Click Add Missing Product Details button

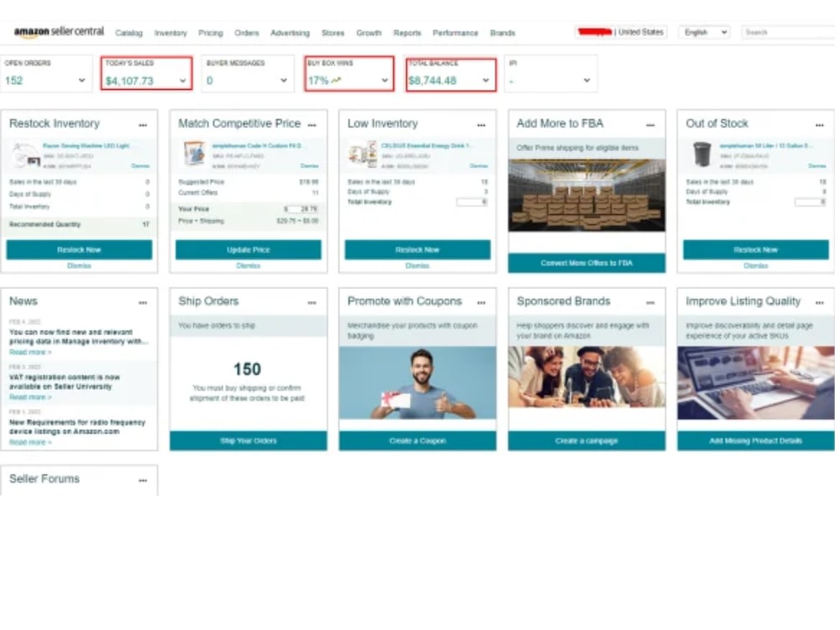click(756, 441)
